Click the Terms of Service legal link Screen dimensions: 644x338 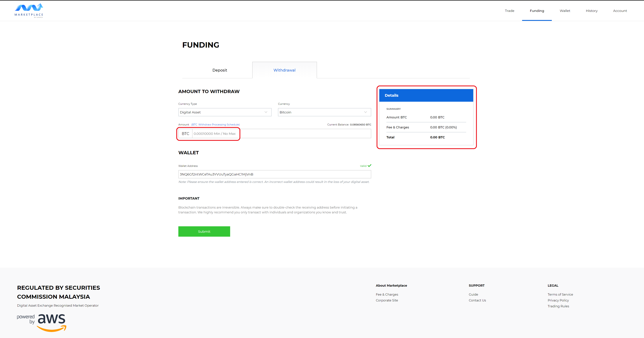pyautogui.click(x=560, y=294)
